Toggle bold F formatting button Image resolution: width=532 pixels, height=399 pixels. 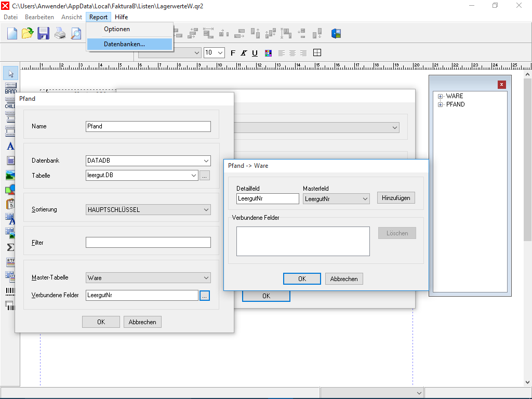233,53
